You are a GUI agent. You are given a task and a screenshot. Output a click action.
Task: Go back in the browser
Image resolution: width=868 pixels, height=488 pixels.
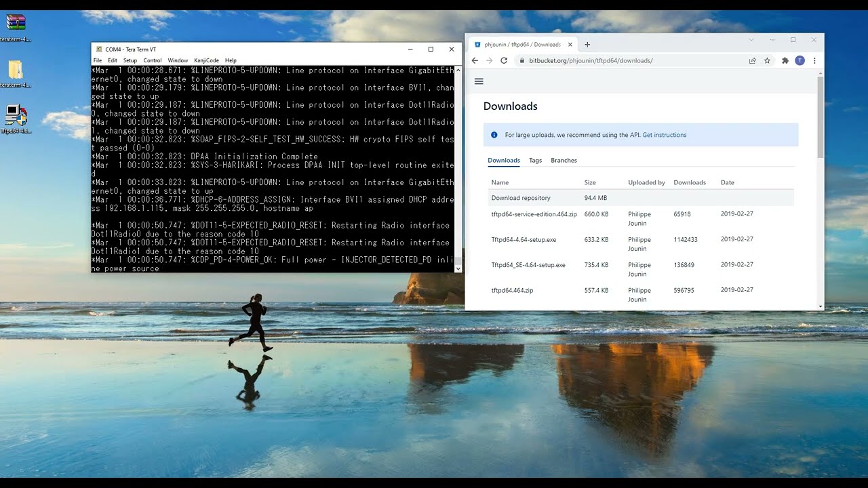(475, 60)
